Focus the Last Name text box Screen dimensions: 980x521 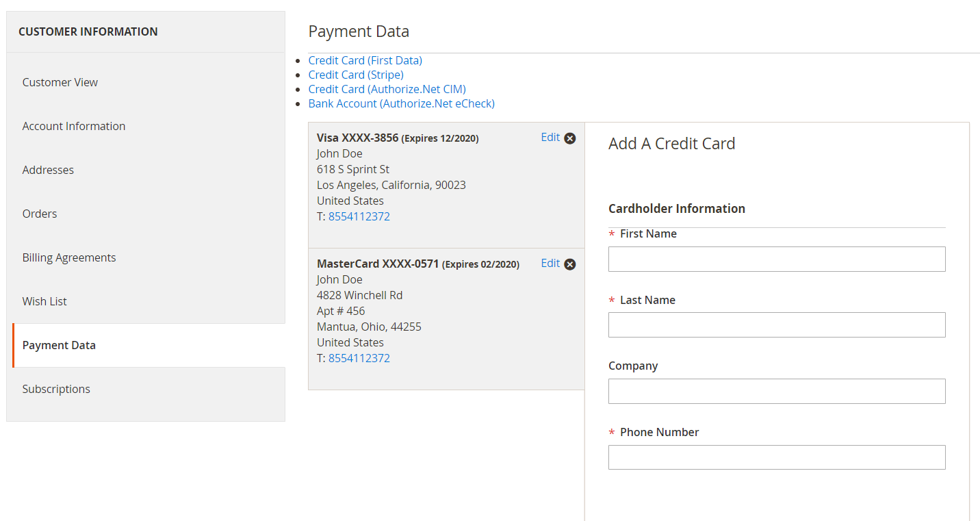point(777,325)
